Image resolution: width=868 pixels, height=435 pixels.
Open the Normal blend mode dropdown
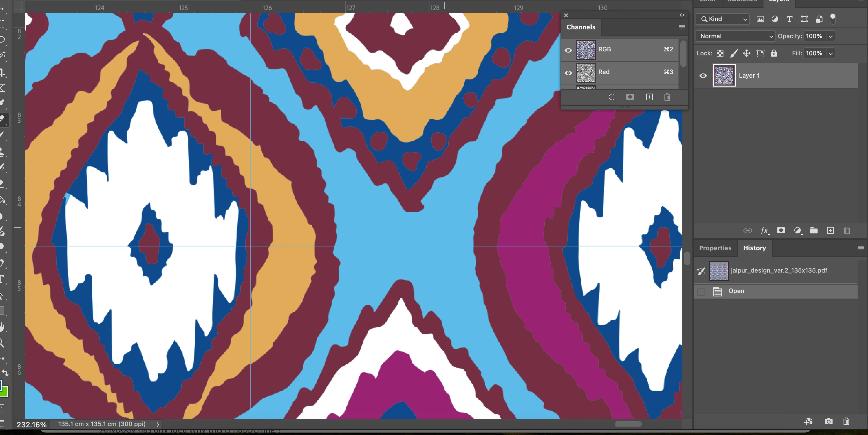click(x=735, y=36)
